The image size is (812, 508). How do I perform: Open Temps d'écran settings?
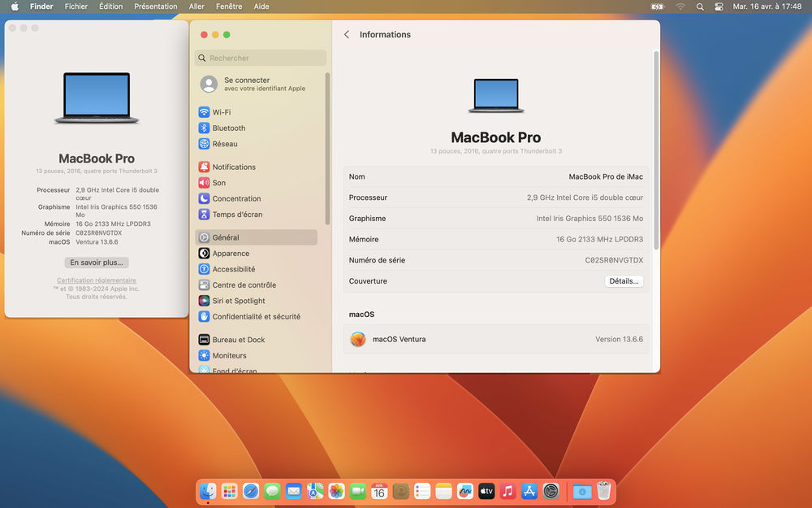[235, 215]
